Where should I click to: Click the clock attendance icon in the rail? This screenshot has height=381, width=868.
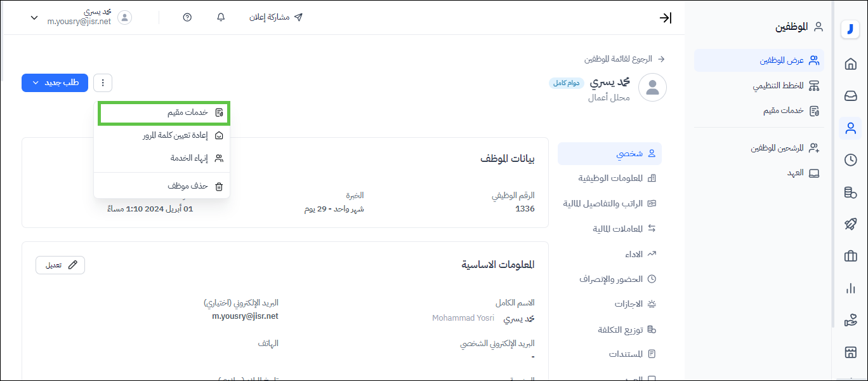pyautogui.click(x=850, y=160)
